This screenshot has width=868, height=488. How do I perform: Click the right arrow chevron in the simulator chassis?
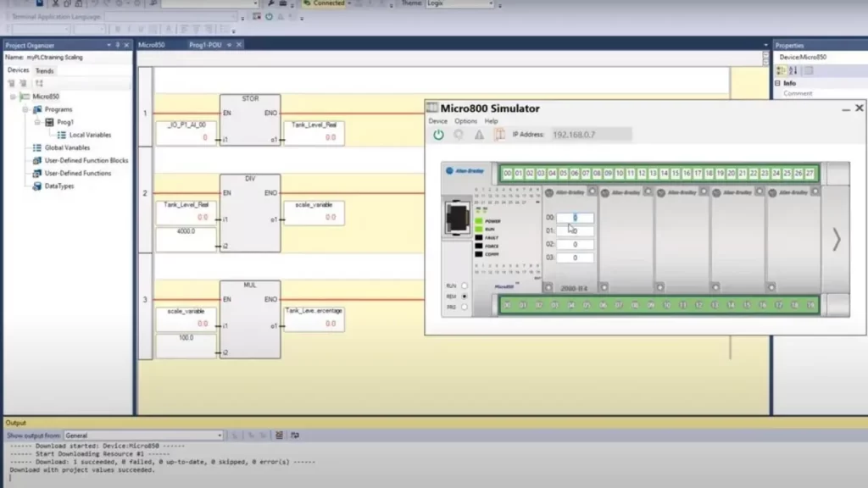(x=836, y=240)
